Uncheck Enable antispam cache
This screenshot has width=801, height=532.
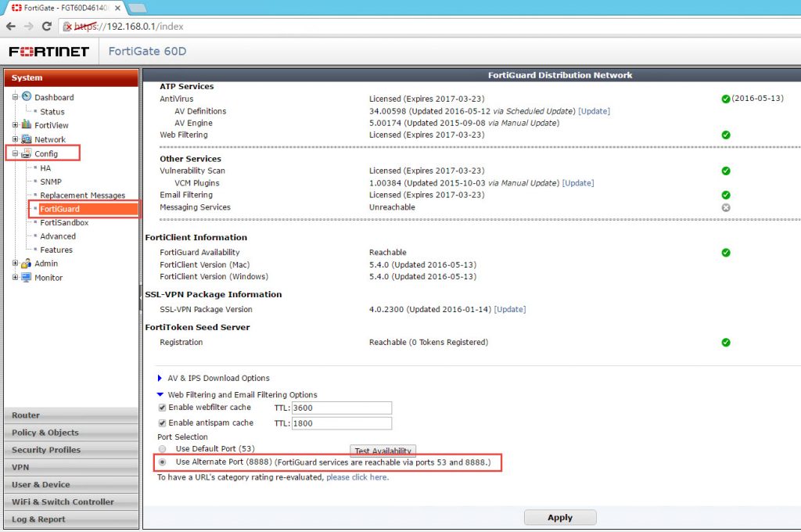pyautogui.click(x=162, y=423)
